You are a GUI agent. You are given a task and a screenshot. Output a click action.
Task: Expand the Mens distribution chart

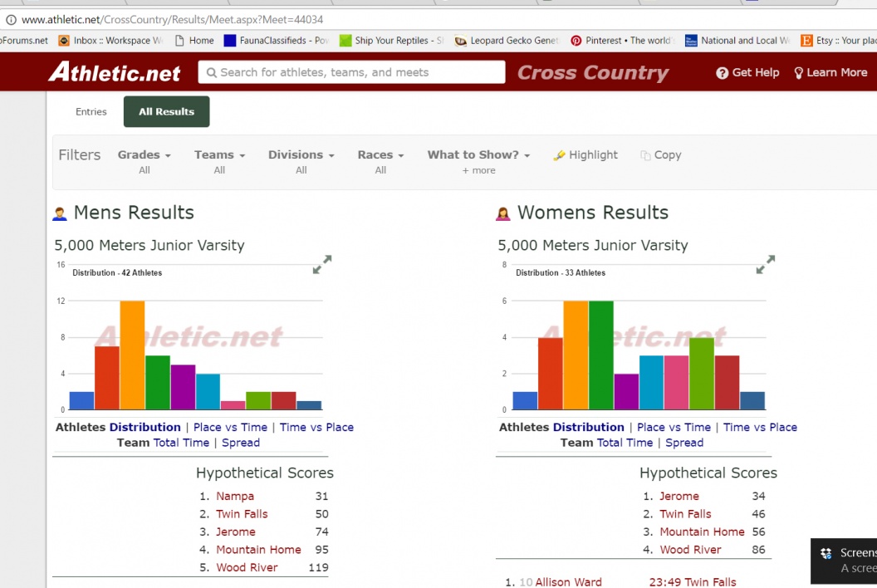tap(322, 264)
